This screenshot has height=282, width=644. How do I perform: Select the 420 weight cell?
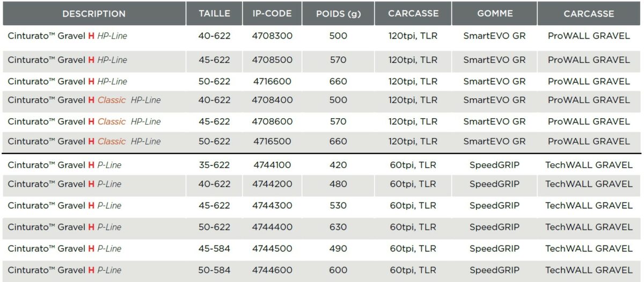click(338, 165)
